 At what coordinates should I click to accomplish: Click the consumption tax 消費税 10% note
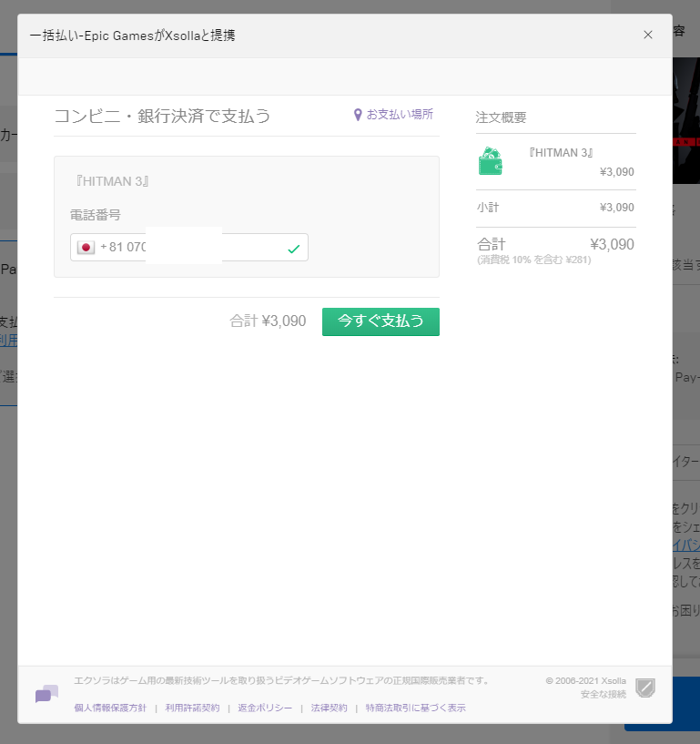click(x=534, y=260)
